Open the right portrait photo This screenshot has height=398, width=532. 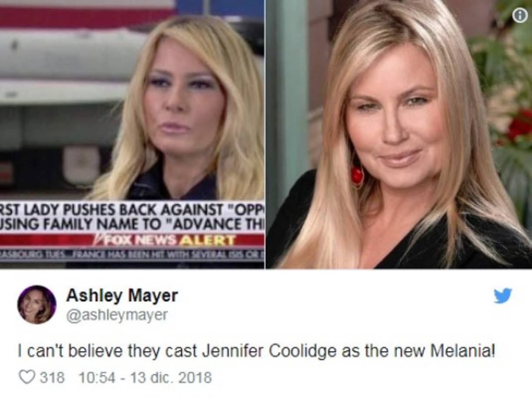tap(399, 134)
